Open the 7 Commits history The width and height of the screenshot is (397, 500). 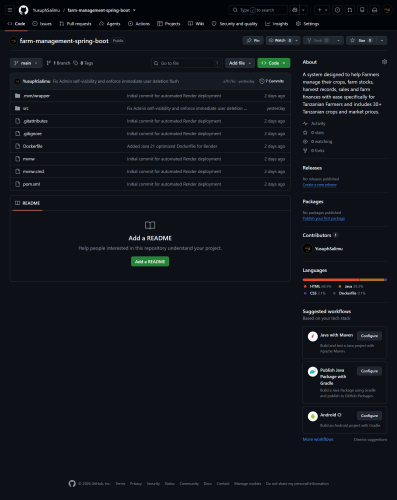(272, 81)
